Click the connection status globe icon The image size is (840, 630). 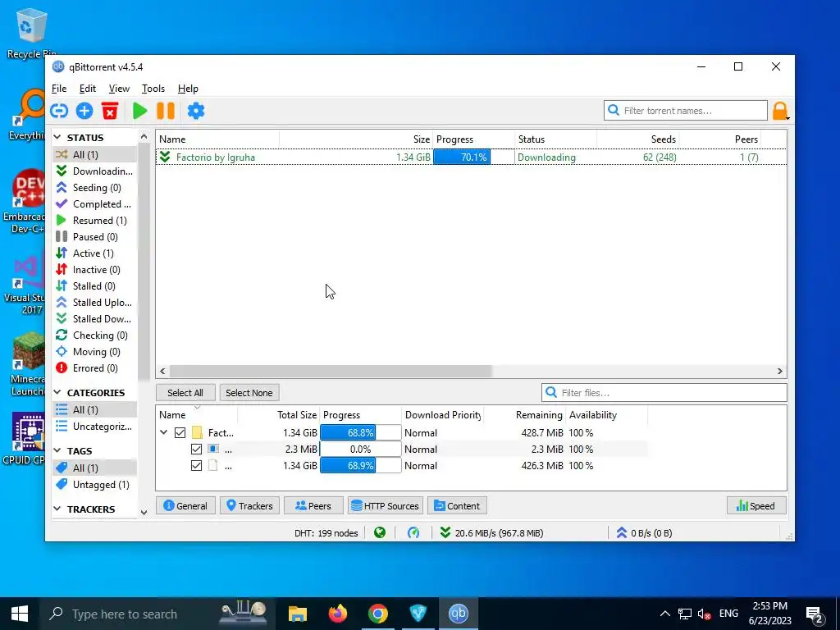(380, 533)
